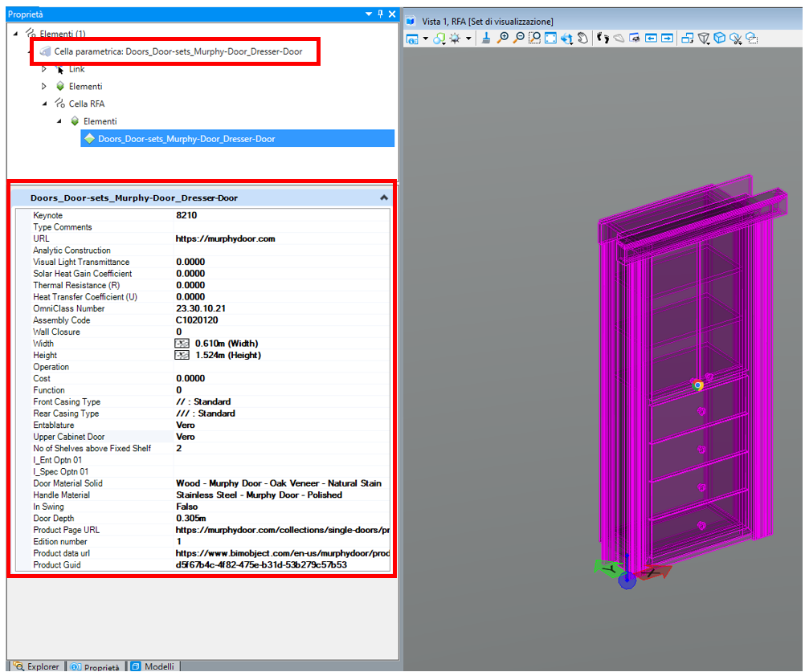
Task: Expand the Link tree node
Action: click(x=44, y=69)
